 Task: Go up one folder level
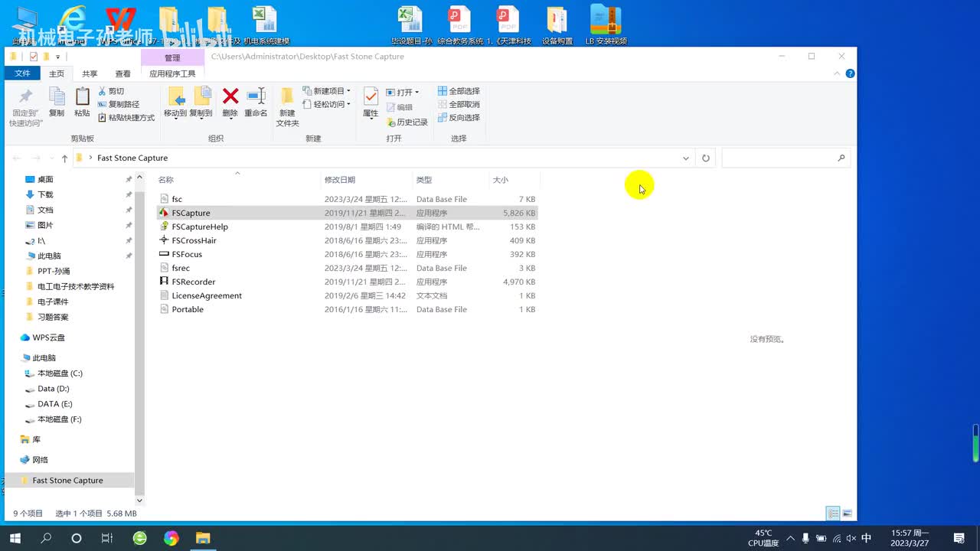coord(64,158)
